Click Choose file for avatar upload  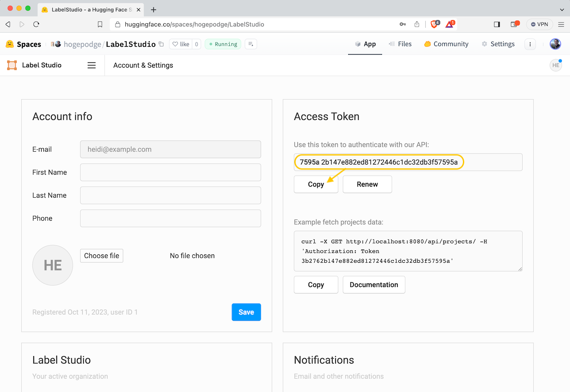pyautogui.click(x=102, y=256)
